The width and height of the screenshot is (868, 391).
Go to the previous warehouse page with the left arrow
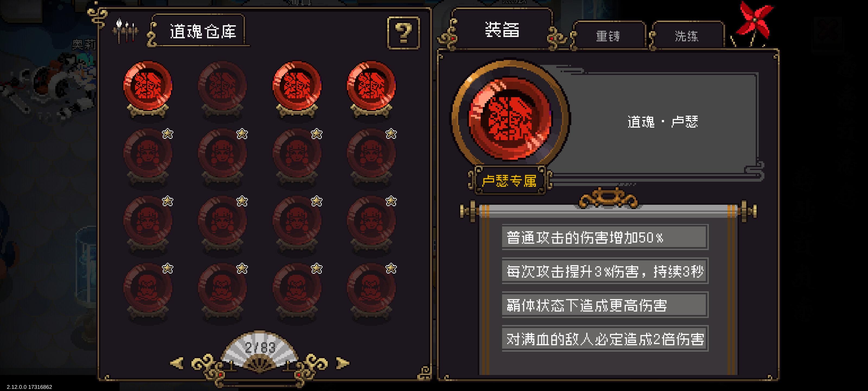pyautogui.click(x=177, y=363)
